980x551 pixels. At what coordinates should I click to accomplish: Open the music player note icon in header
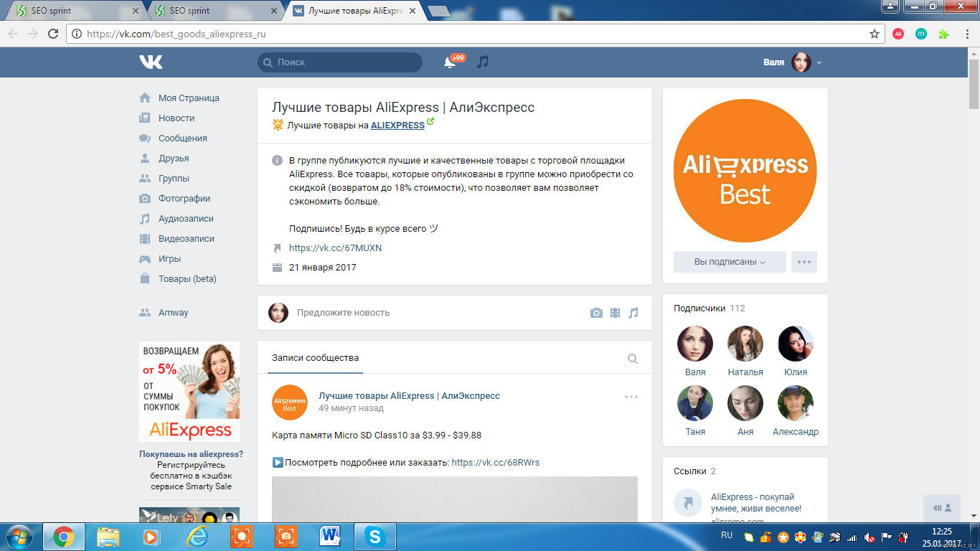[x=483, y=62]
